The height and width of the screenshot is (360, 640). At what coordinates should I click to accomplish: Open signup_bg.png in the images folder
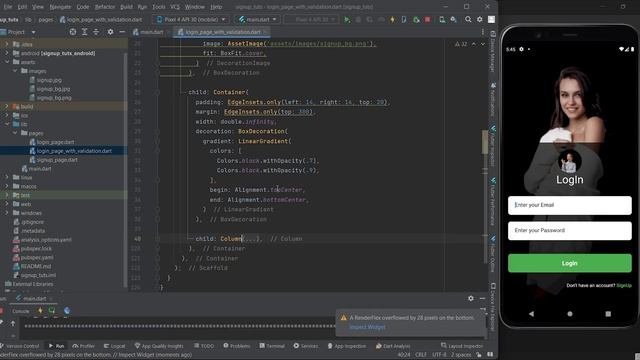point(54,98)
